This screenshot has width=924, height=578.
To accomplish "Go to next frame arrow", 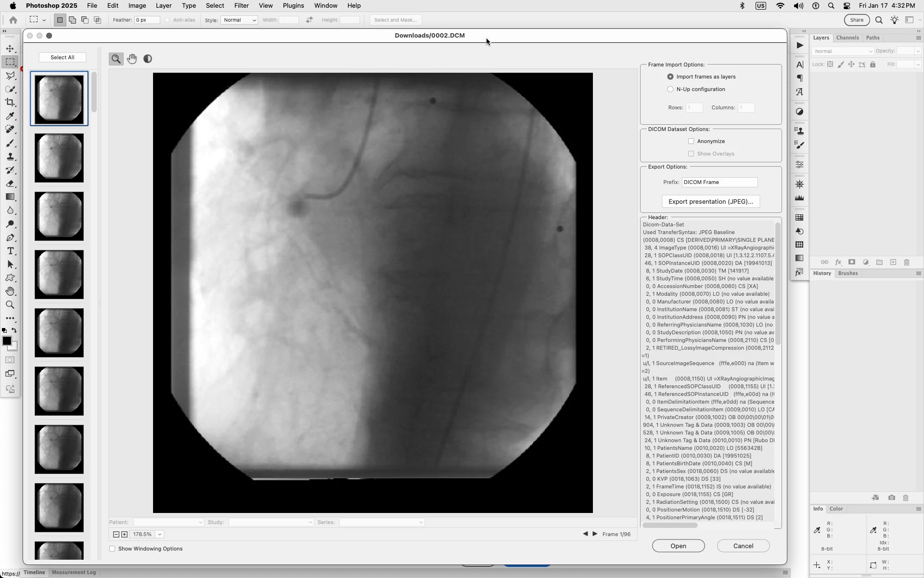I will click(x=595, y=534).
